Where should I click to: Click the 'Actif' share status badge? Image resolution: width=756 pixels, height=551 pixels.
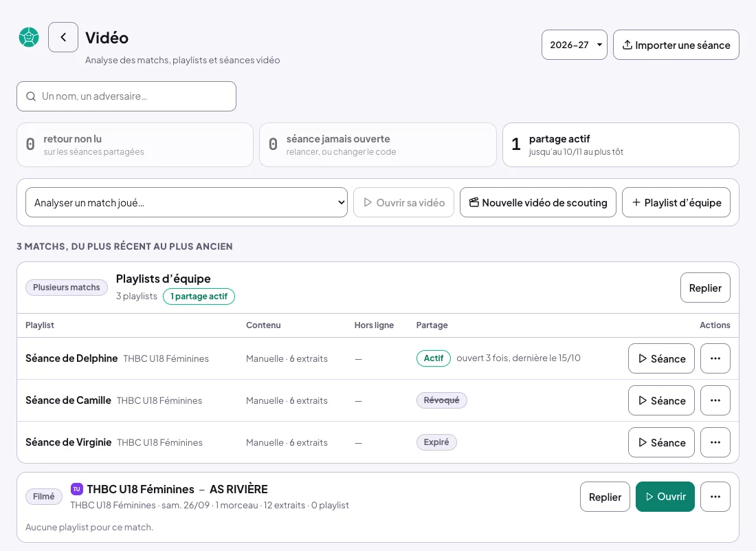pyautogui.click(x=434, y=358)
